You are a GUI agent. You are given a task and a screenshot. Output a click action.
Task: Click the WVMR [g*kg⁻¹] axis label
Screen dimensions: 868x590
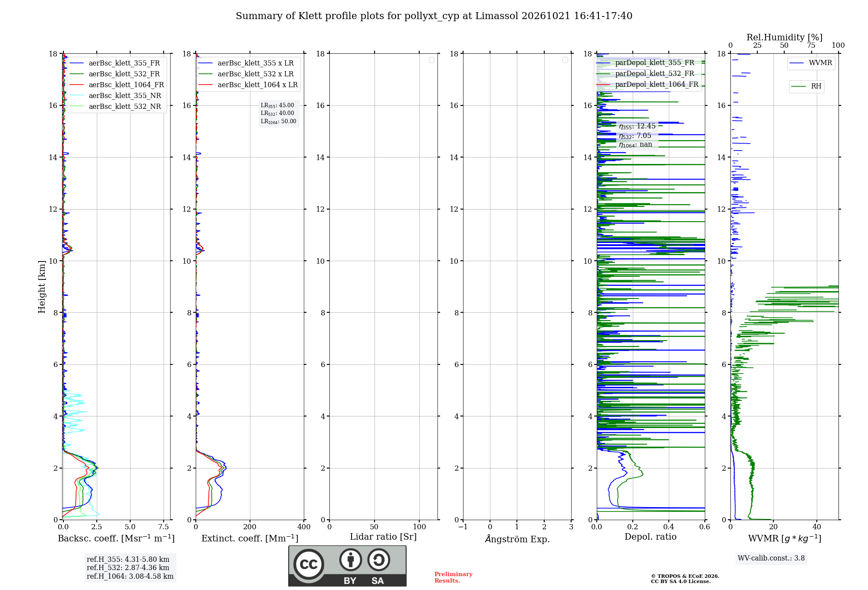tap(785, 538)
